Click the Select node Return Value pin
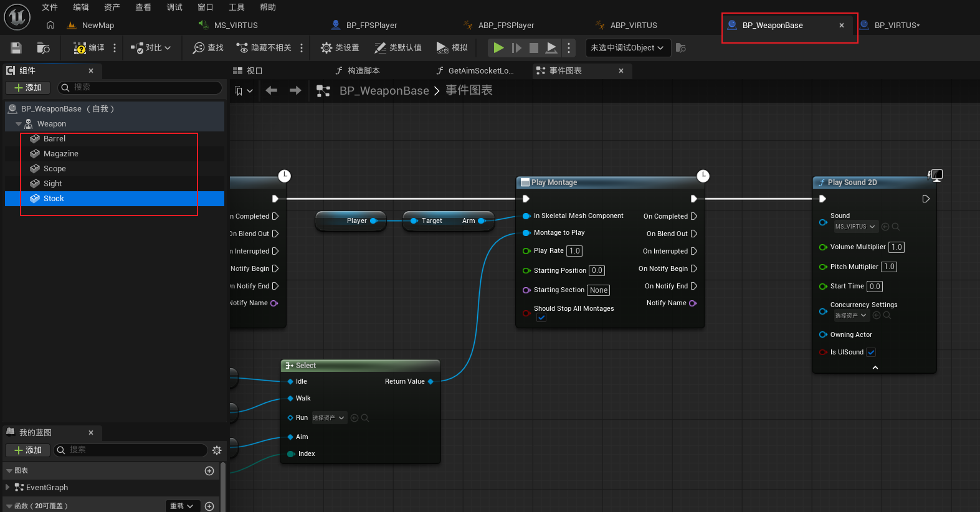 point(431,382)
